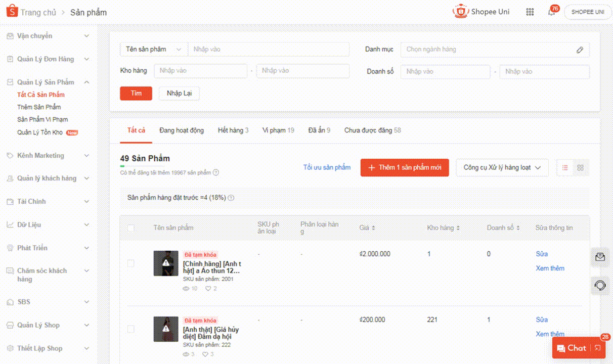Check the select-all checkbox in the table header

click(130, 228)
